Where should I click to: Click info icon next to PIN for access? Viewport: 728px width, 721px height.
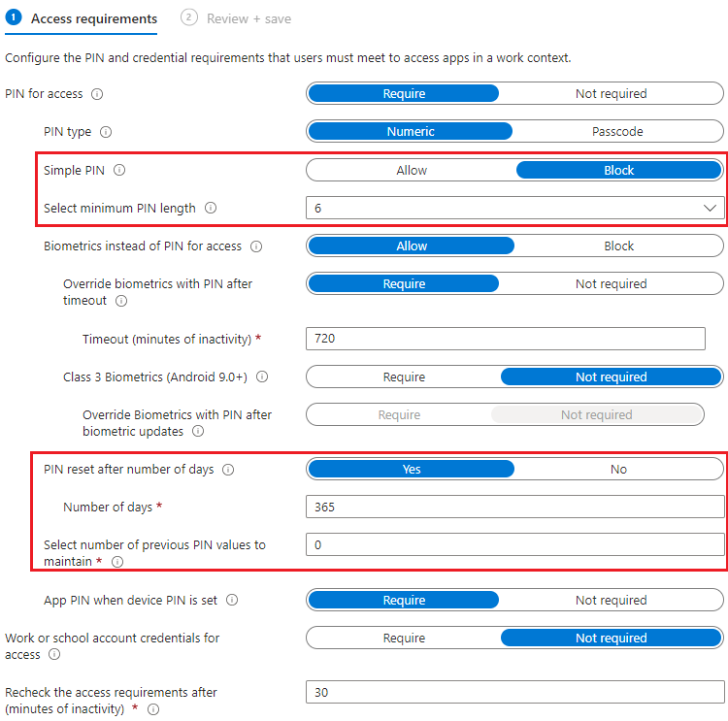tap(97, 94)
